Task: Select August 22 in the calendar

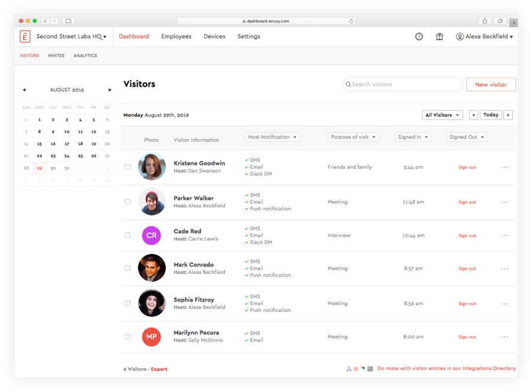Action: pyautogui.click(x=40, y=156)
